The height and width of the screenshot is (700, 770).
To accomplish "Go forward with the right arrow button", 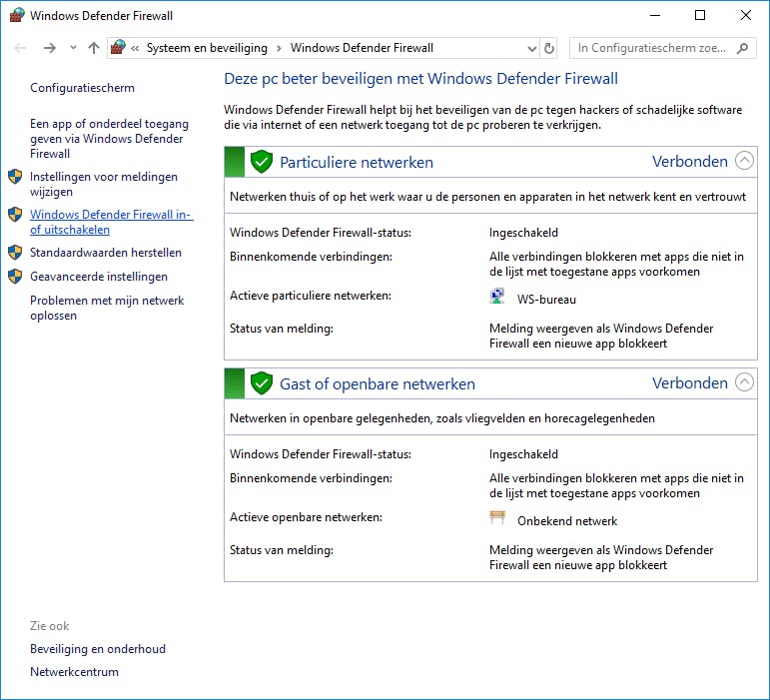I will [50, 48].
